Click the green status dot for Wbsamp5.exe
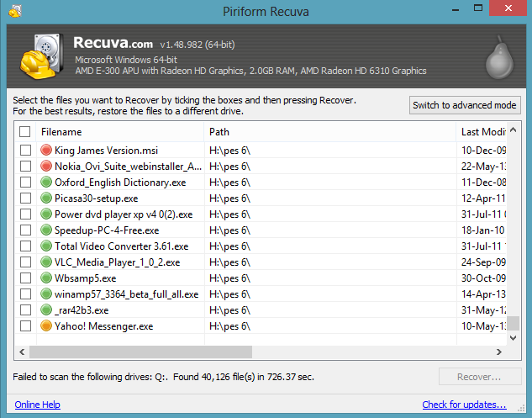Viewport: 532px width, 418px height. click(45, 278)
